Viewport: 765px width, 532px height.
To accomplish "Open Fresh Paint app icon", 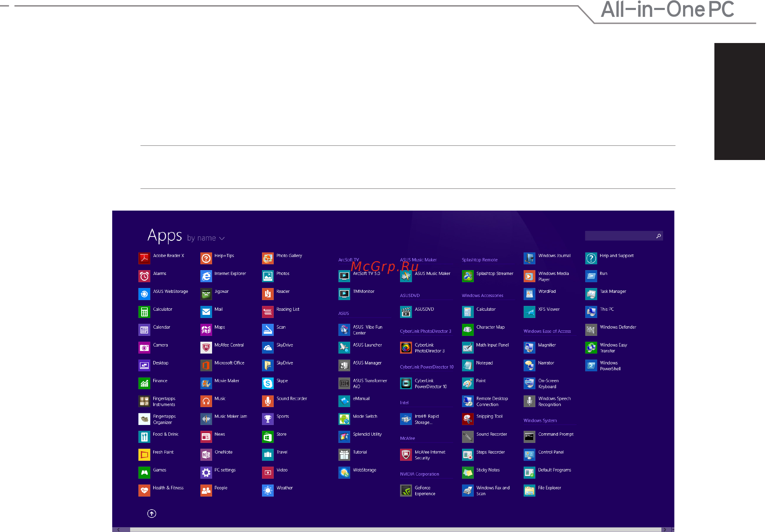I will [144, 455].
